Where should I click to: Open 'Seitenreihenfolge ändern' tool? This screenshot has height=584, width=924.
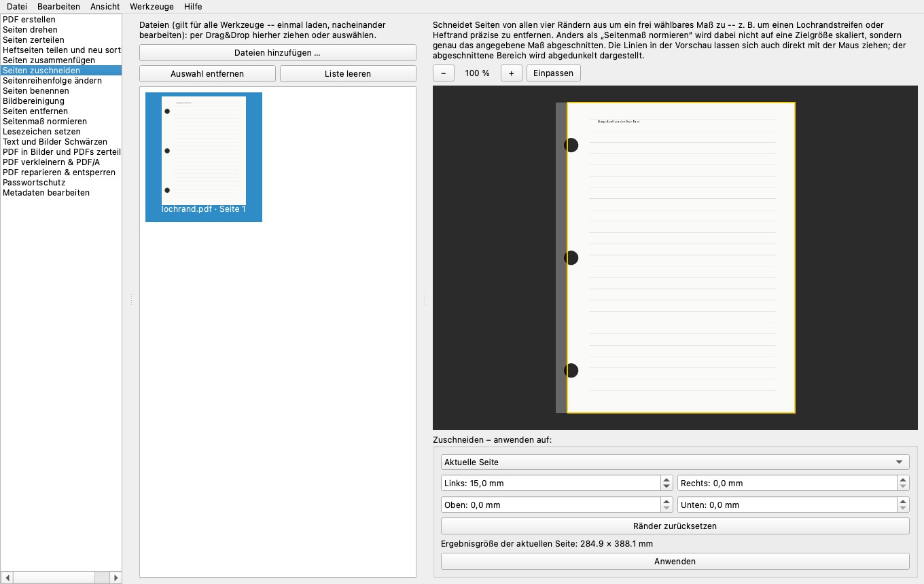click(61, 81)
